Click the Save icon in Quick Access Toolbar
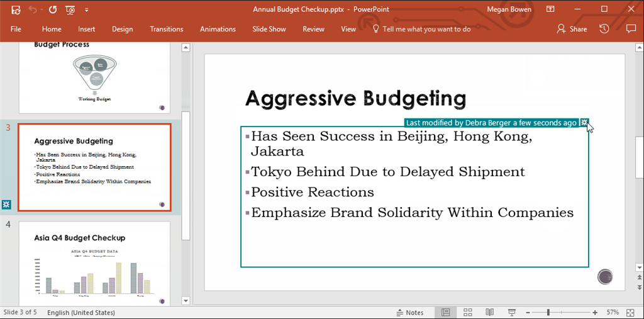The width and height of the screenshot is (644, 319). [x=16, y=9]
